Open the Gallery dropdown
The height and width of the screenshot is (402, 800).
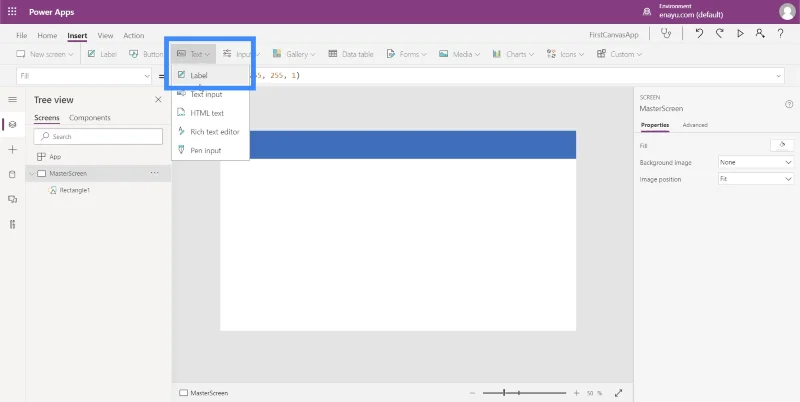pos(294,54)
